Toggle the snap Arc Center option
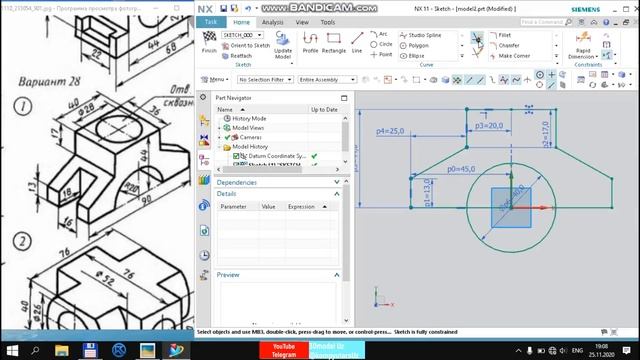This screenshot has width=640, height=360. (x=540, y=75)
